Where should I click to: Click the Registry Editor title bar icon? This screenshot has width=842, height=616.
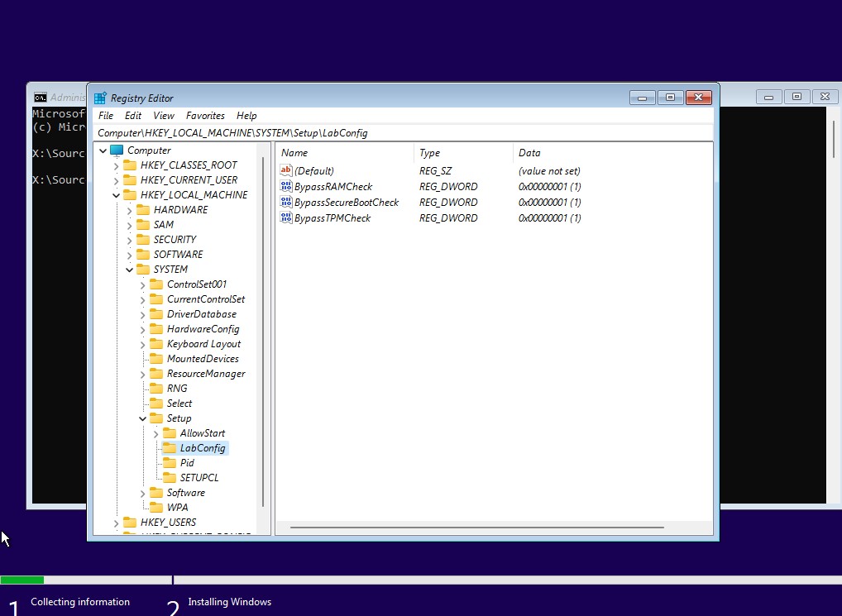tap(100, 98)
